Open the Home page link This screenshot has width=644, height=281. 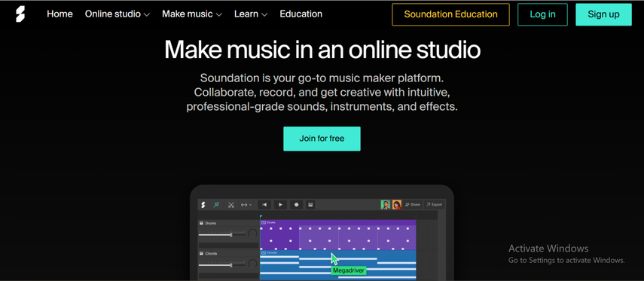point(60,14)
